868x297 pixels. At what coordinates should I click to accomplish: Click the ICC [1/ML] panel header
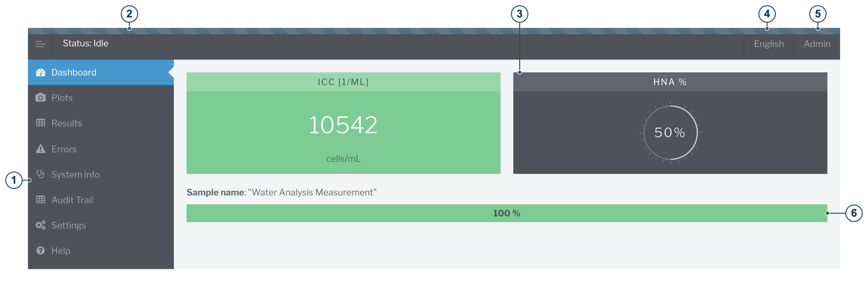point(343,82)
